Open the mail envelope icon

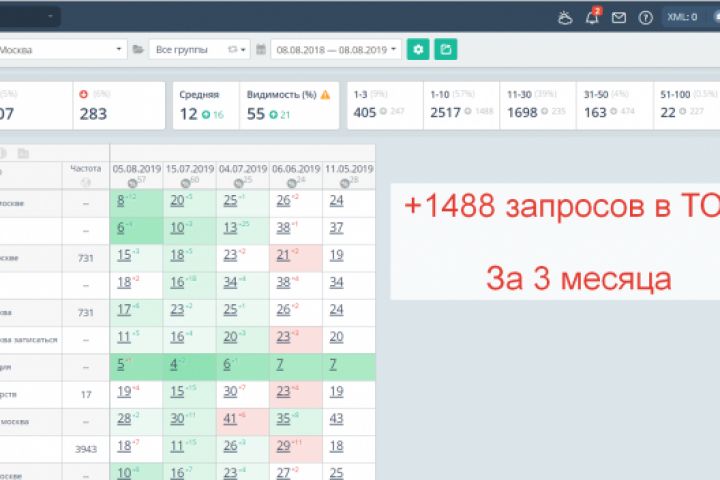click(619, 18)
